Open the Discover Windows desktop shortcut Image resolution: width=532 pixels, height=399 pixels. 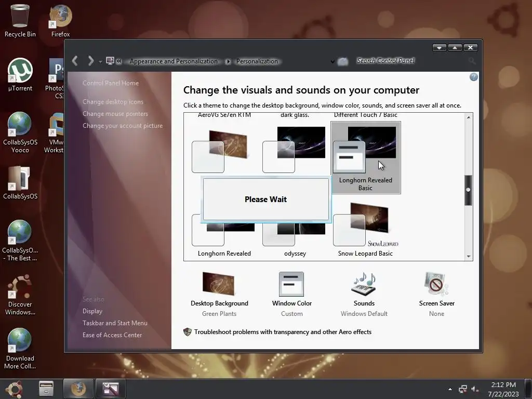pos(20,295)
